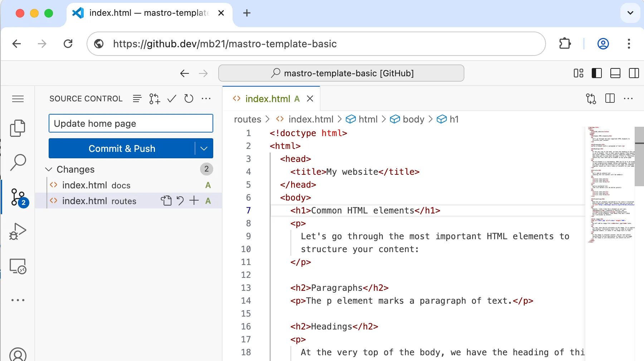Go forward in editor navigation history
Viewport: 644px width, 361px height.
(203, 73)
